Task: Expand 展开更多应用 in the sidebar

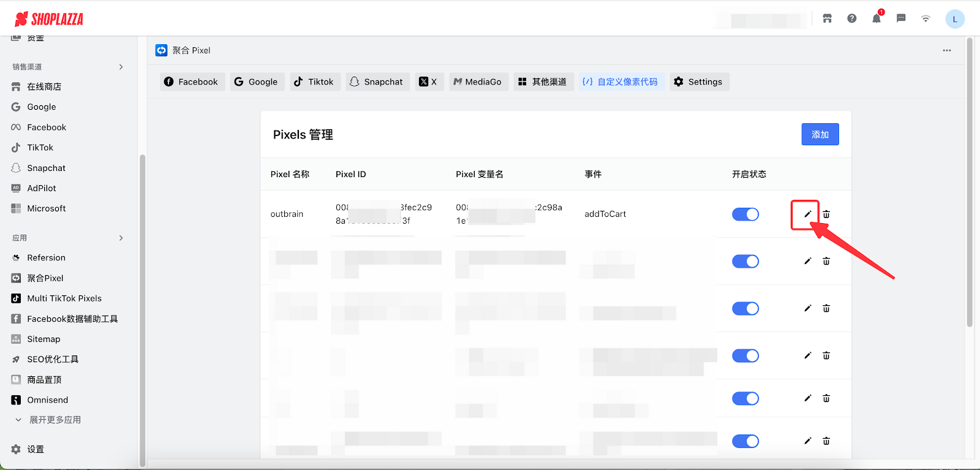Action: click(x=55, y=420)
